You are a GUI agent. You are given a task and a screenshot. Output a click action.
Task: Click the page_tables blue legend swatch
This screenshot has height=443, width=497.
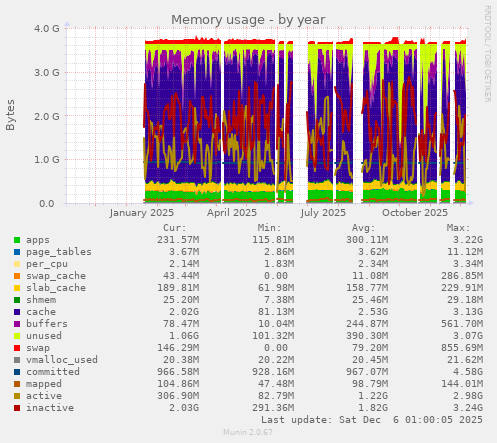(x=17, y=252)
